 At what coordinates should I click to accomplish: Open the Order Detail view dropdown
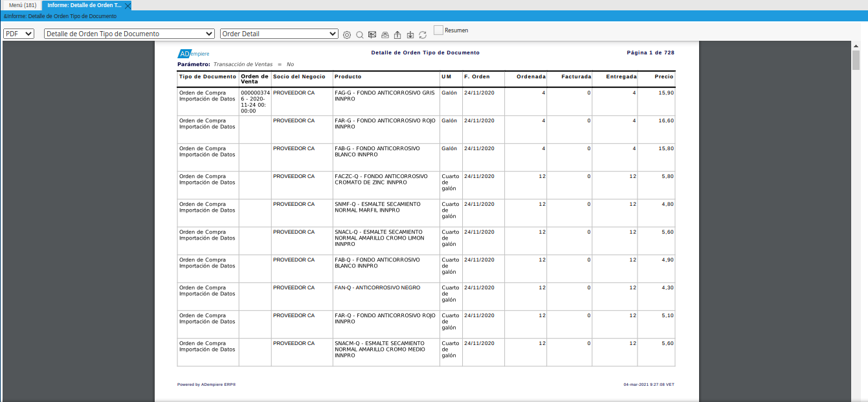point(279,34)
